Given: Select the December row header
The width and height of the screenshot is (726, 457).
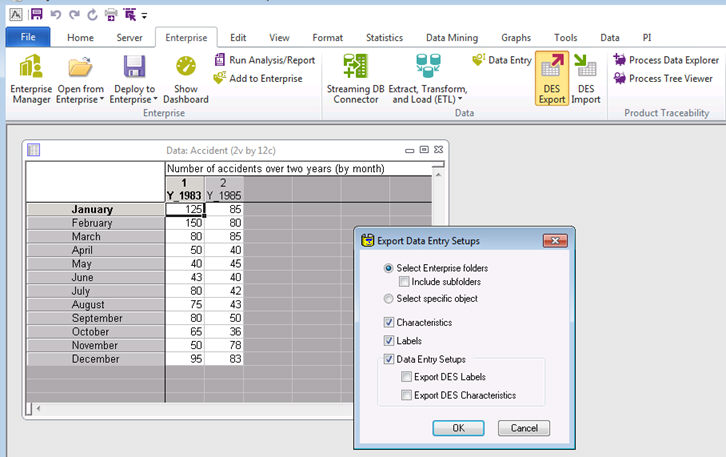Looking at the screenshot, I should (95, 359).
